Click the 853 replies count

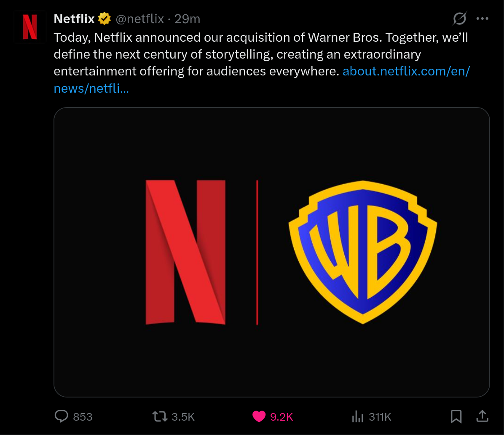pos(83,417)
